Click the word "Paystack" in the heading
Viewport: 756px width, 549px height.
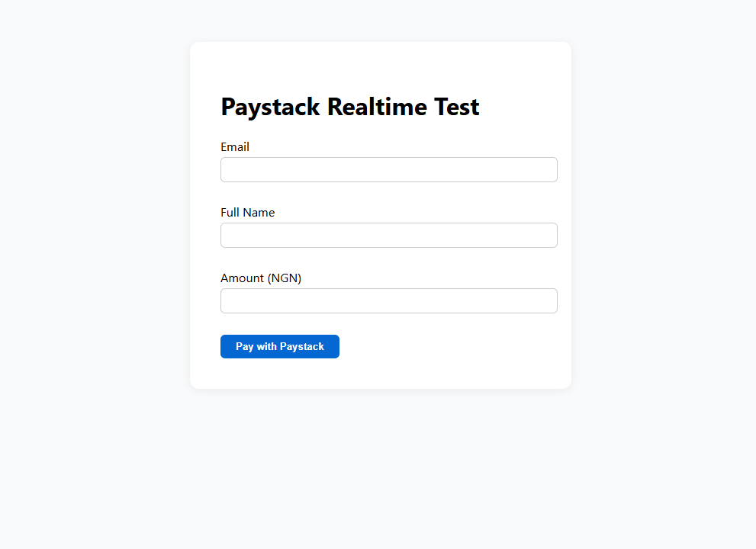point(270,107)
